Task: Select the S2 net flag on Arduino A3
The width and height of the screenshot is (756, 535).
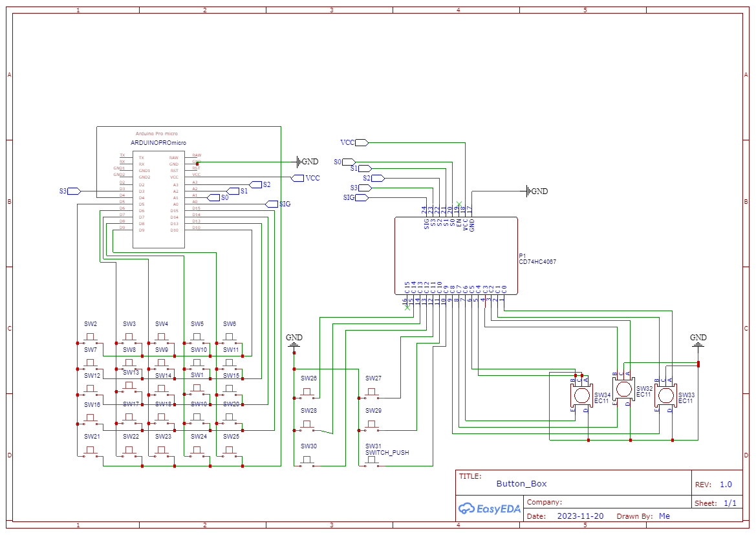Action: [260, 184]
